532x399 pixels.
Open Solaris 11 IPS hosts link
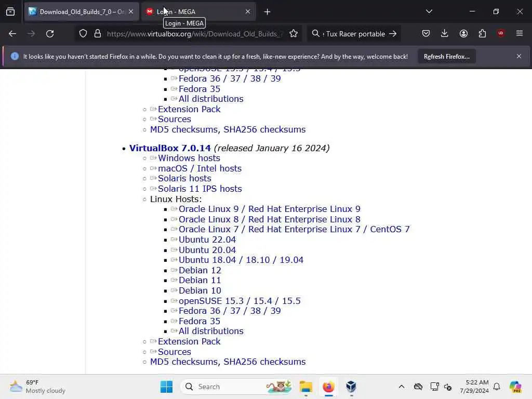[x=200, y=189]
